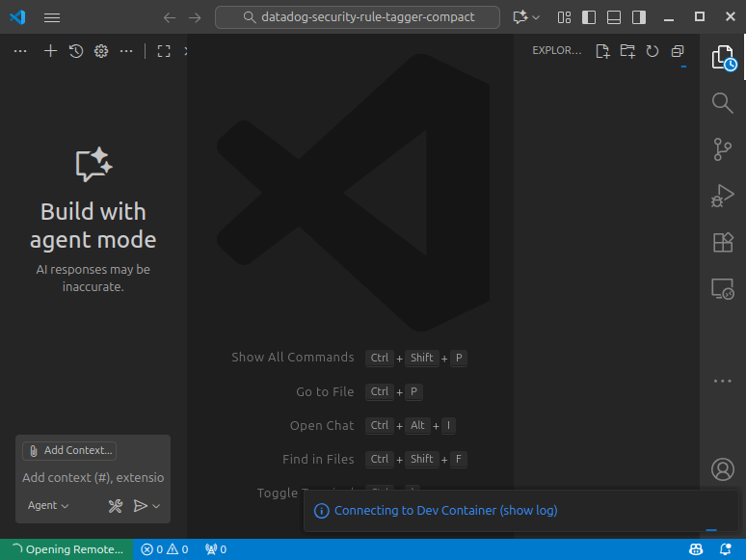Click the forwarded ports status item
Viewport: 746px width, 560px height.
[x=216, y=549]
